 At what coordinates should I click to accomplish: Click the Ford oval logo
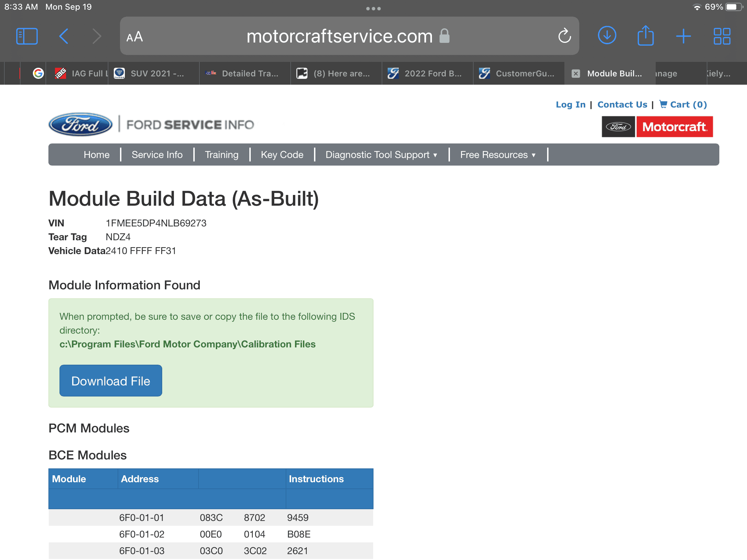[81, 124]
